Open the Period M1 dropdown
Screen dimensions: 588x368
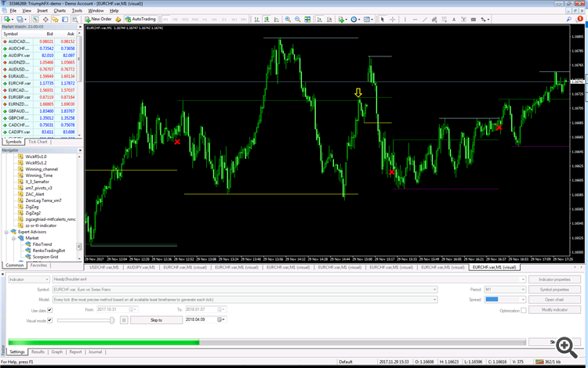pyautogui.click(x=505, y=290)
